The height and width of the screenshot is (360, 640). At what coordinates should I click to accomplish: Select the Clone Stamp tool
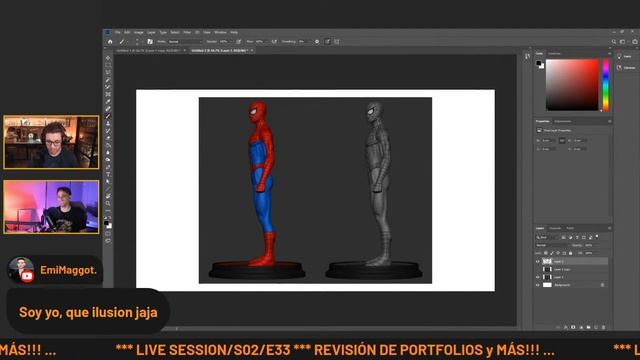pyautogui.click(x=108, y=123)
